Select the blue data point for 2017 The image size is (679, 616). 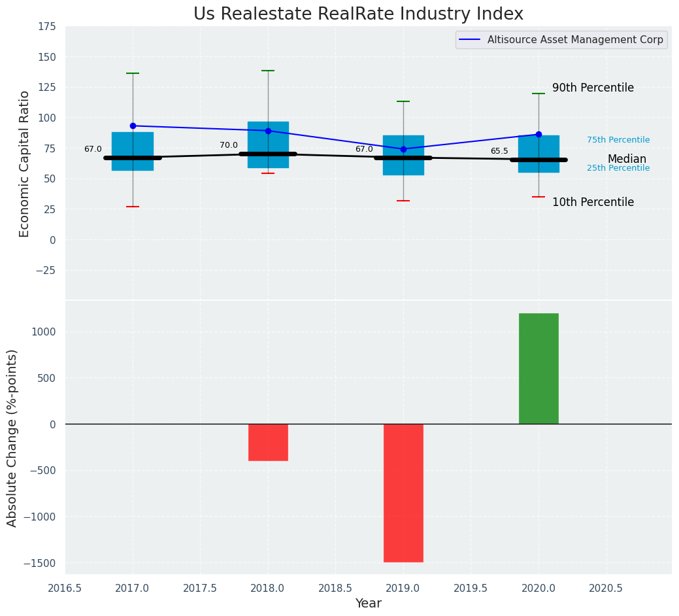click(x=133, y=126)
